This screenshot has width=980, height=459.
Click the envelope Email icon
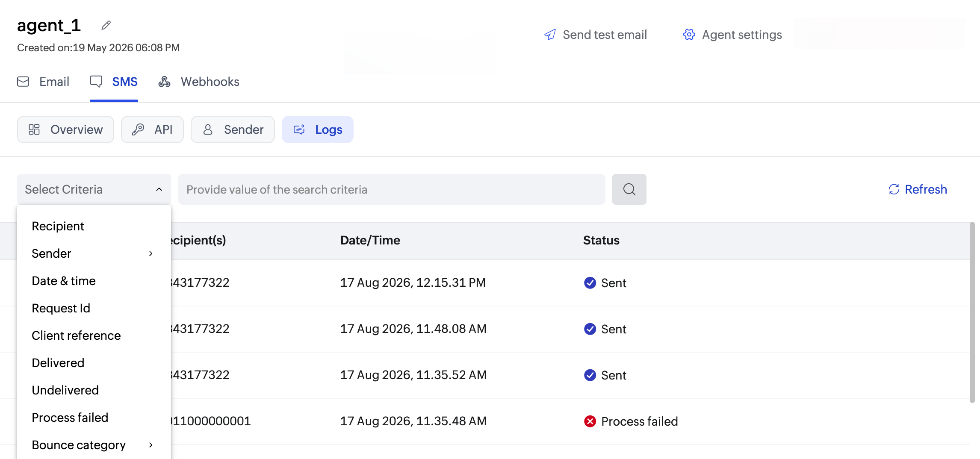pyautogui.click(x=23, y=82)
